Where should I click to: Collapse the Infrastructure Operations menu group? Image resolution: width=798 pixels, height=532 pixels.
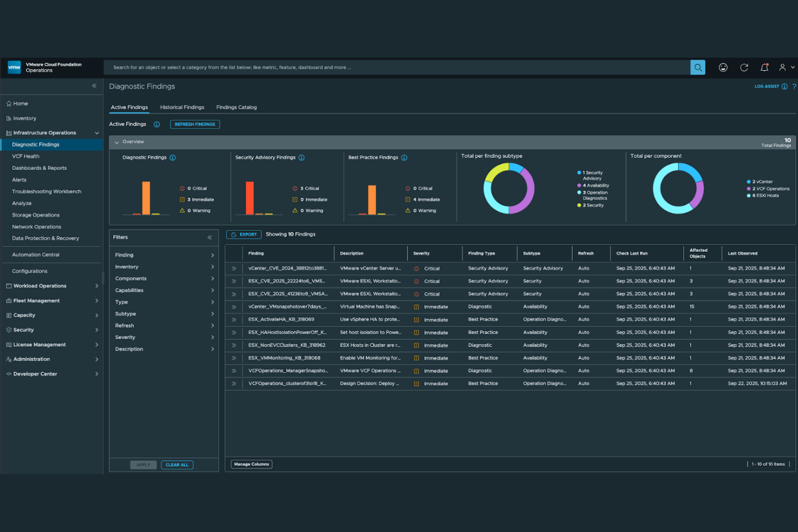click(97, 133)
